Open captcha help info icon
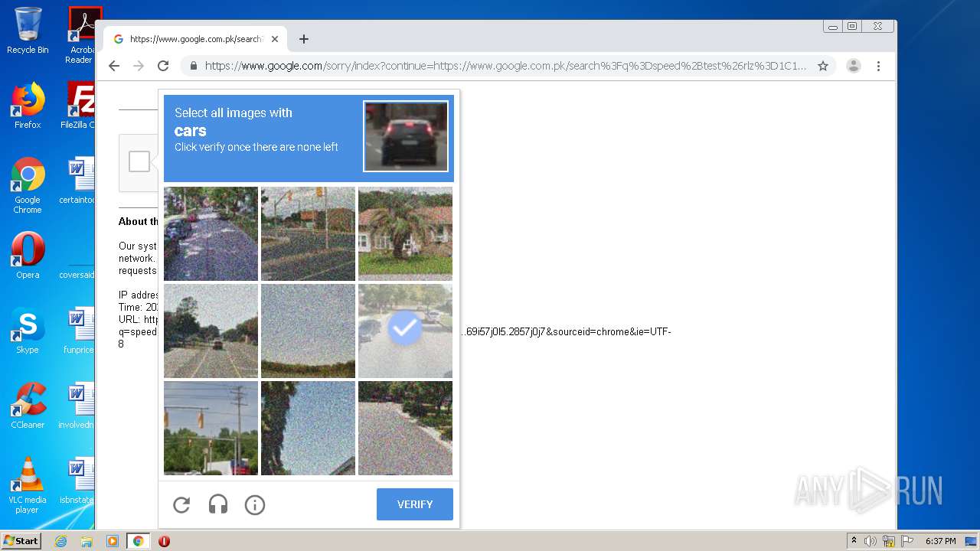 tap(255, 504)
